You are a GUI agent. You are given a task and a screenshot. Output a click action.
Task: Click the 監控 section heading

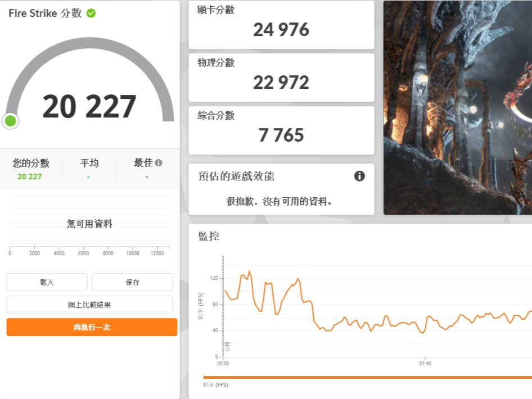(209, 236)
